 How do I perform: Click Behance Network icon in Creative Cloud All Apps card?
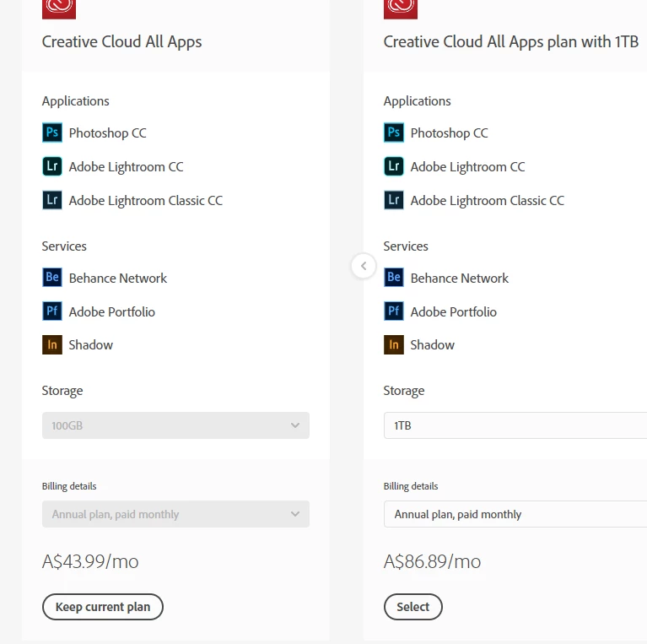point(52,277)
